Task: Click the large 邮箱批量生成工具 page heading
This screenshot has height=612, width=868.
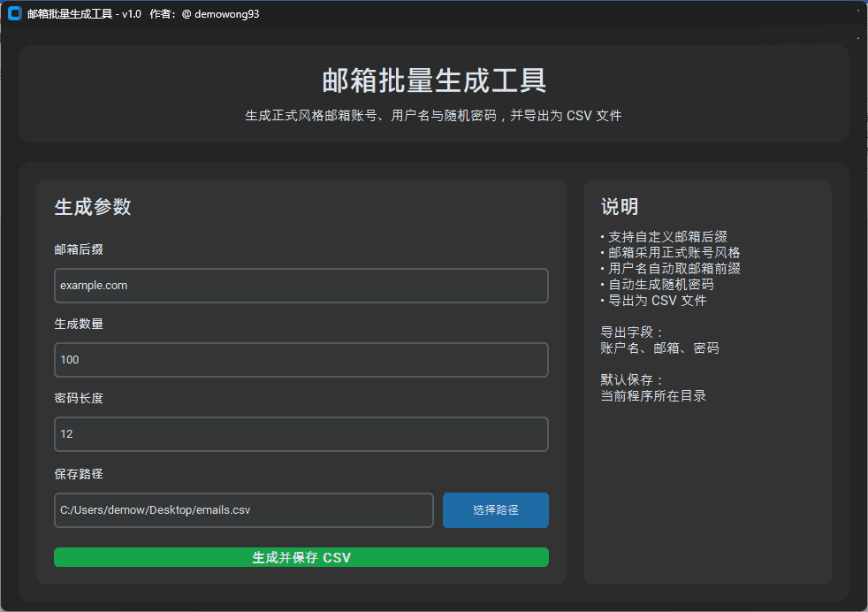Action: point(433,80)
